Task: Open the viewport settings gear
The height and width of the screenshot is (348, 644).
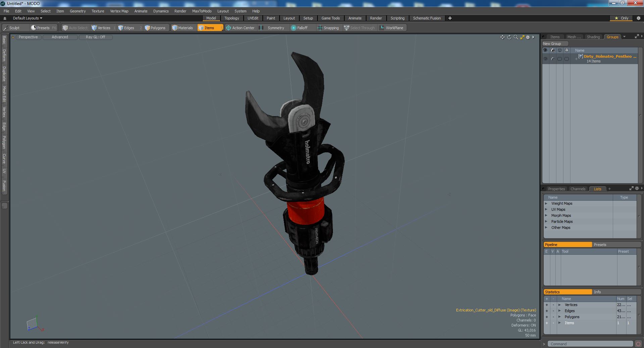Action: (x=528, y=37)
